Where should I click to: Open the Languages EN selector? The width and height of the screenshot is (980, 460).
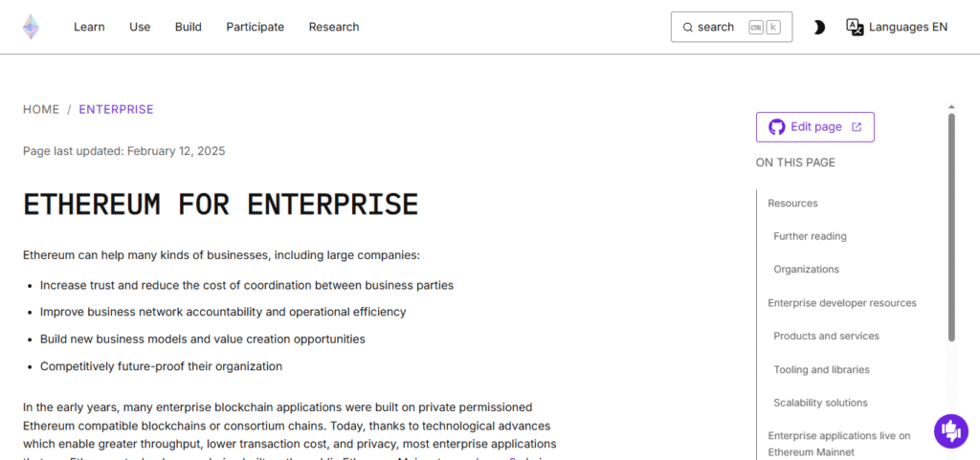(x=897, y=27)
